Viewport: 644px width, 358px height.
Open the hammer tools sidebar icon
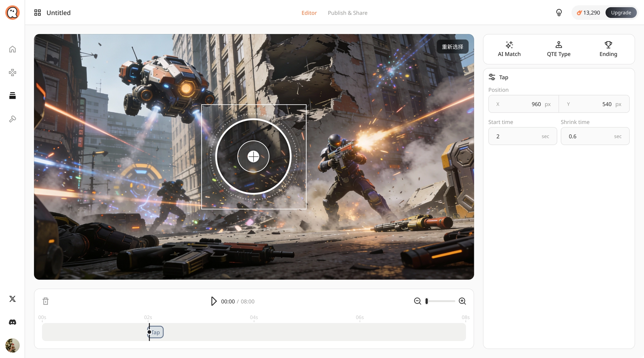pos(13,119)
